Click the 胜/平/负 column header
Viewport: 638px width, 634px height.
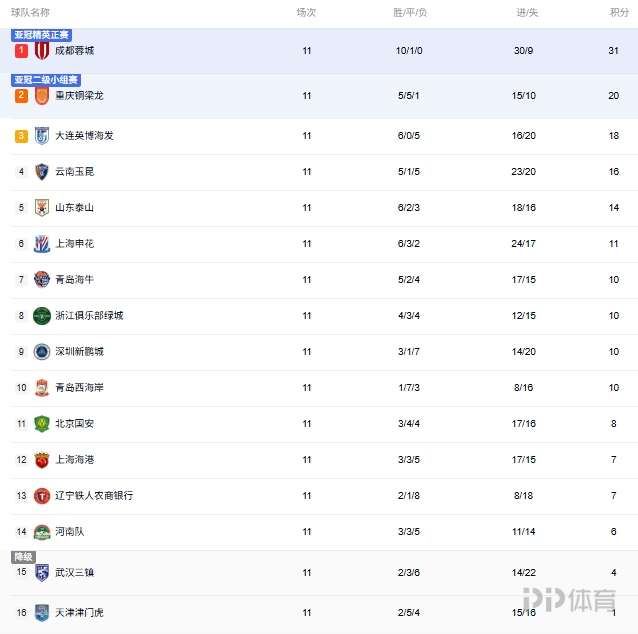pos(409,13)
